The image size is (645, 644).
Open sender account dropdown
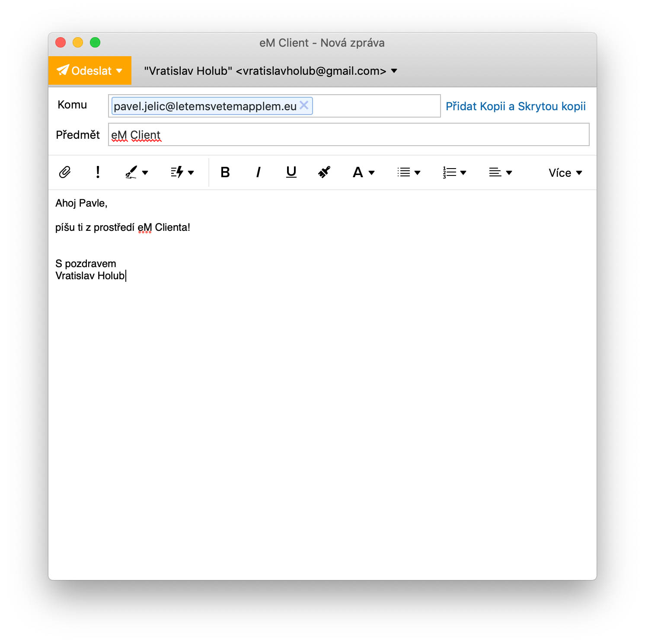pos(394,71)
